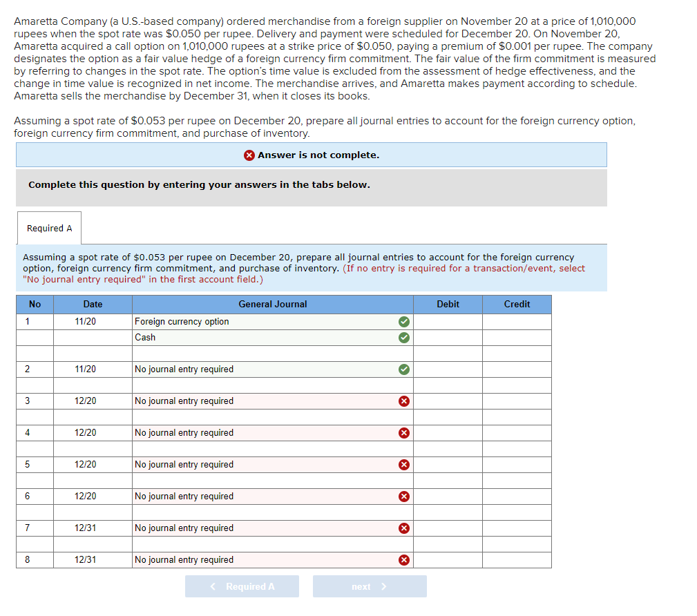Click the right chevron on next button
The image size is (697, 616).
tap(384, 586)
